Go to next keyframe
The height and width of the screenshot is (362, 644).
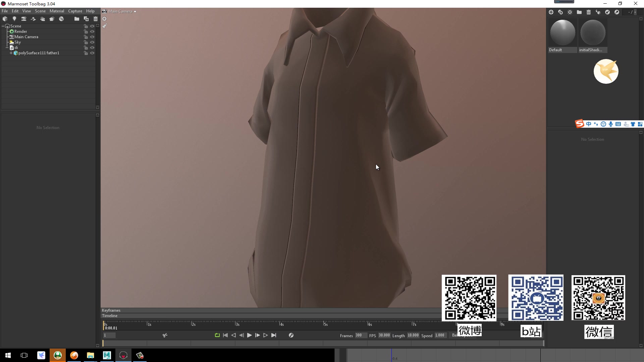(265, 335)
